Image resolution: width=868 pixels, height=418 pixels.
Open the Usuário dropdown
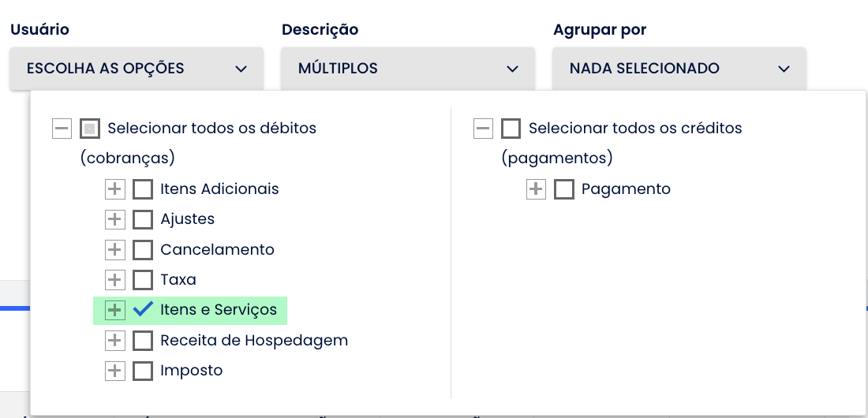tap(137, 69)
